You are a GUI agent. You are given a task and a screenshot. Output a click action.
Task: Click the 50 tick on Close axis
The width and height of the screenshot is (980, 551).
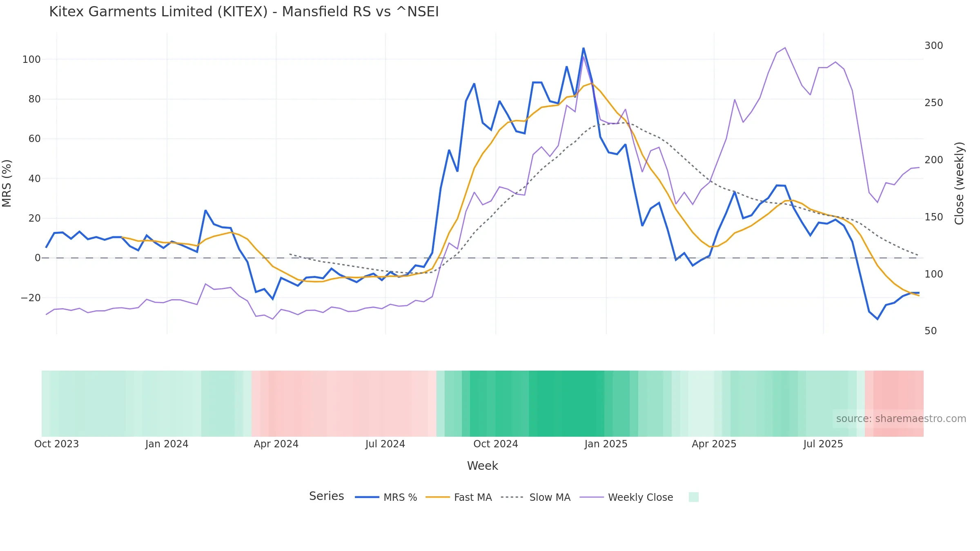pos(931,331)
